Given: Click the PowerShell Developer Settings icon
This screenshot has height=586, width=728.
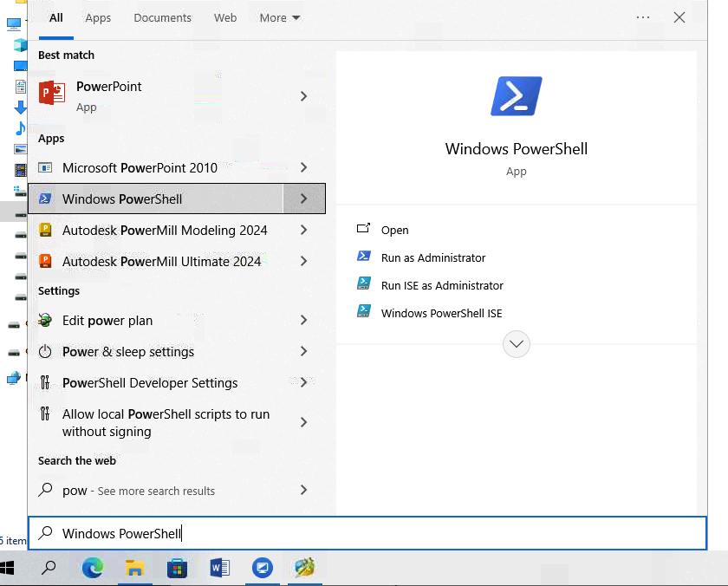Looking at the screenshot, I should pos(45,382).
